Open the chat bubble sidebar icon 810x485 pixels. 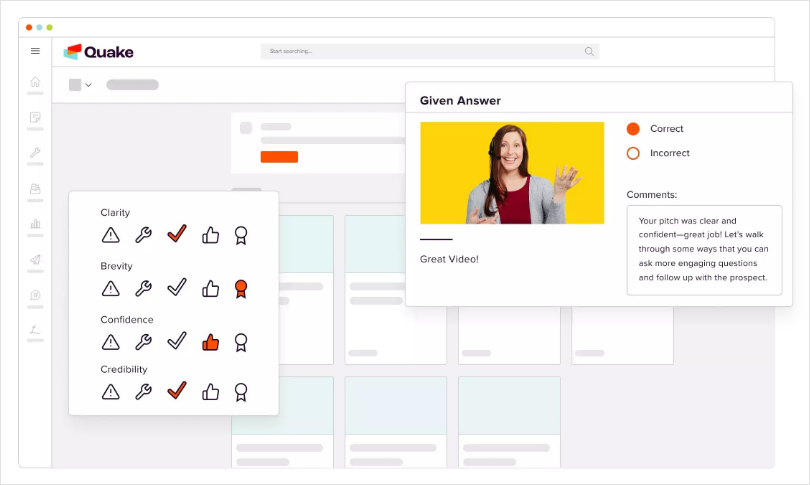[x=35, y=295]
